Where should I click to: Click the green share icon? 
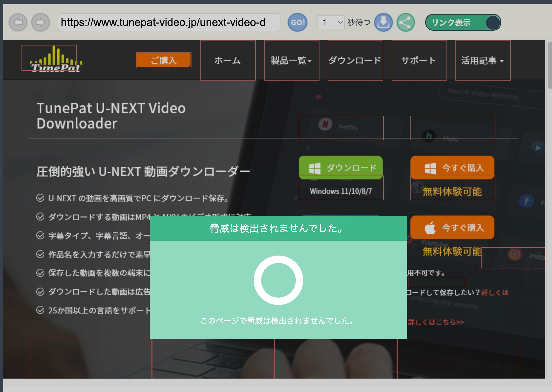click(x=406, y=22)
